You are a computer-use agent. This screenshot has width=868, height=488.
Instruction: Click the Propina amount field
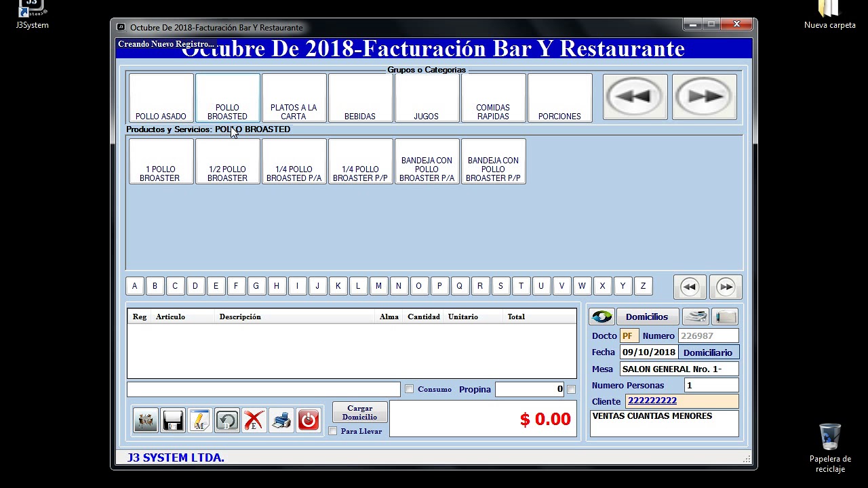point(530,389)
